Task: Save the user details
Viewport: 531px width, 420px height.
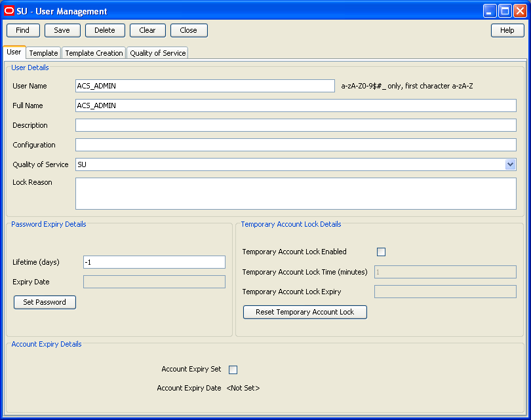Action: (x=62, y=30)
